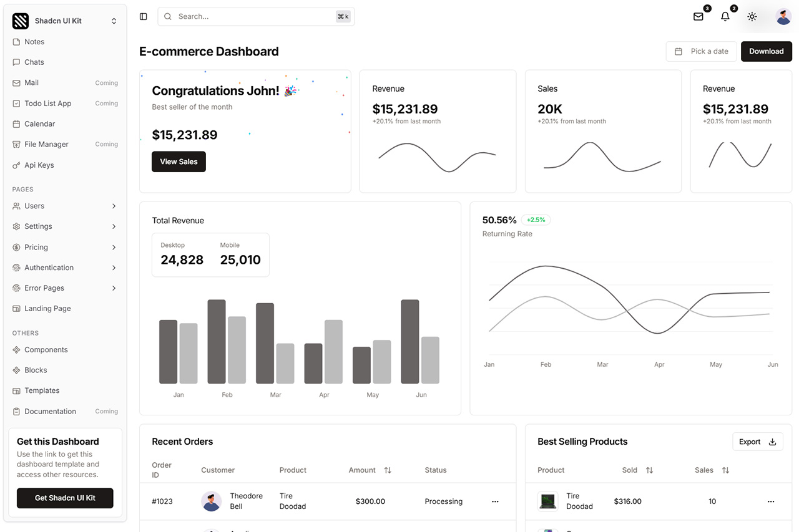
Task: Toggle light/dark theme with the sun icon
Action: [752, 17]
